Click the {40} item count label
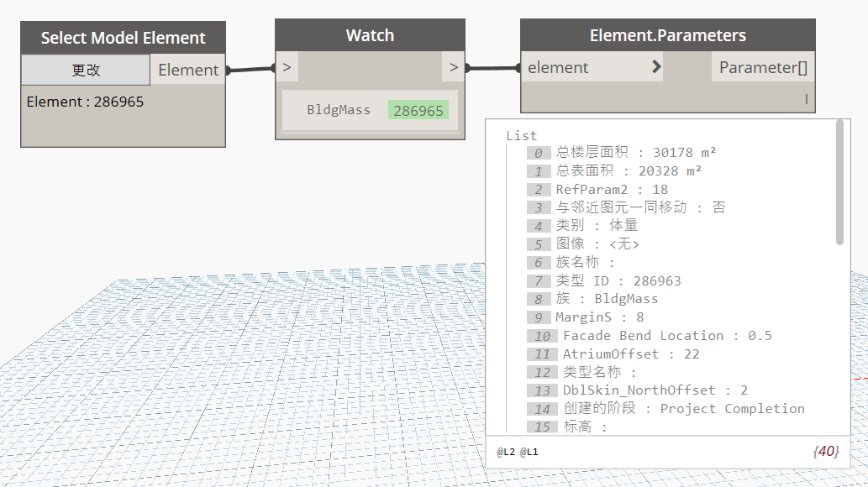 click(x=826, y=451)
